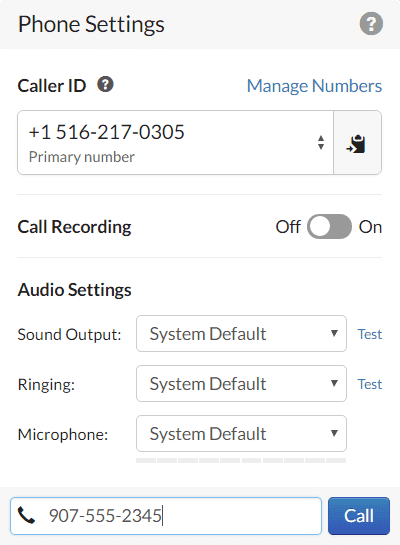Expand the Ringing device dropdown

point(241,384)
